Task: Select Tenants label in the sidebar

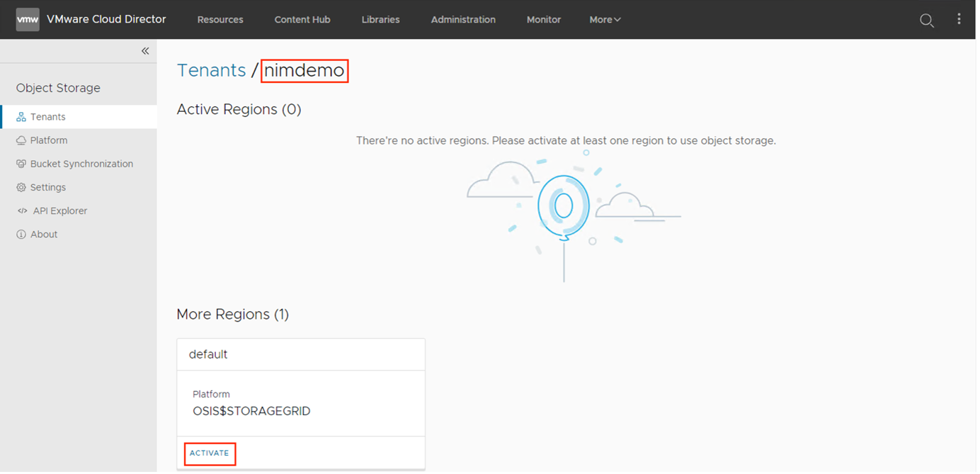Action: (x=48, y=117)
